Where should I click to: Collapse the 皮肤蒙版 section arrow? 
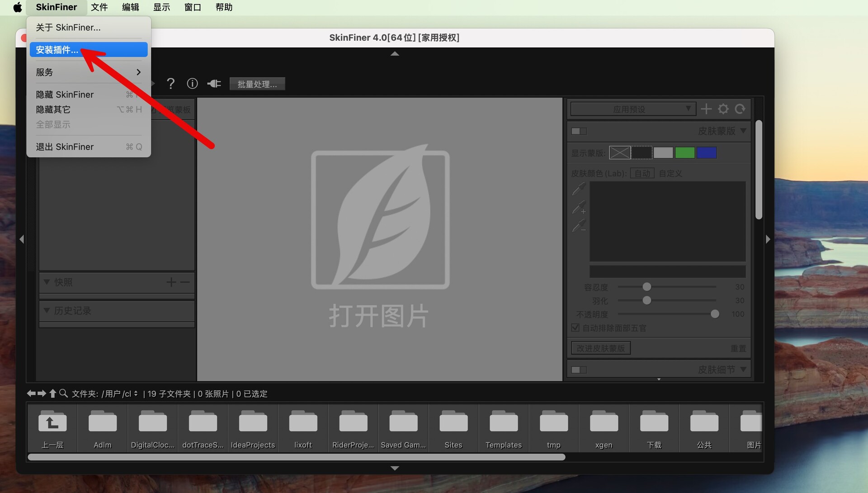click(x=743, y=131)
